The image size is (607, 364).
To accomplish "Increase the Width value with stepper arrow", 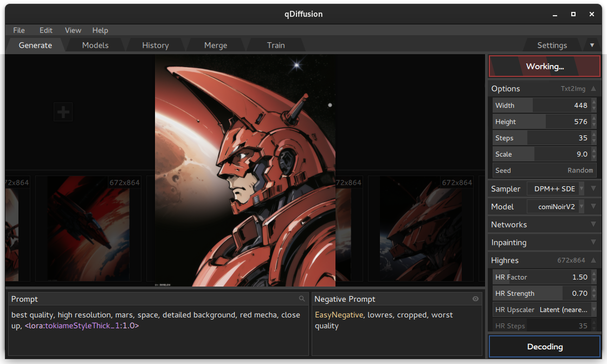I will tap(594, 102).
